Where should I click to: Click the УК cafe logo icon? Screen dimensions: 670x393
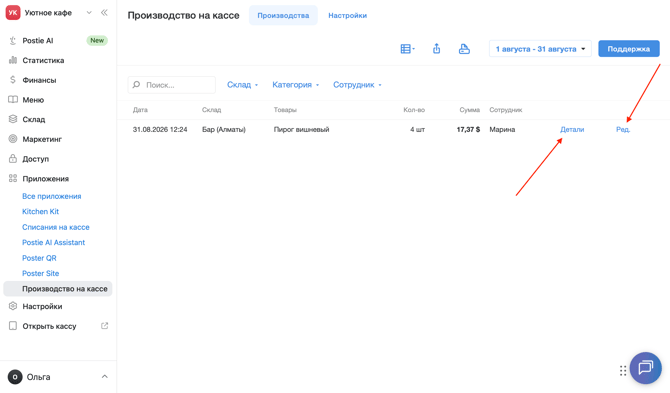click(13, 12)
